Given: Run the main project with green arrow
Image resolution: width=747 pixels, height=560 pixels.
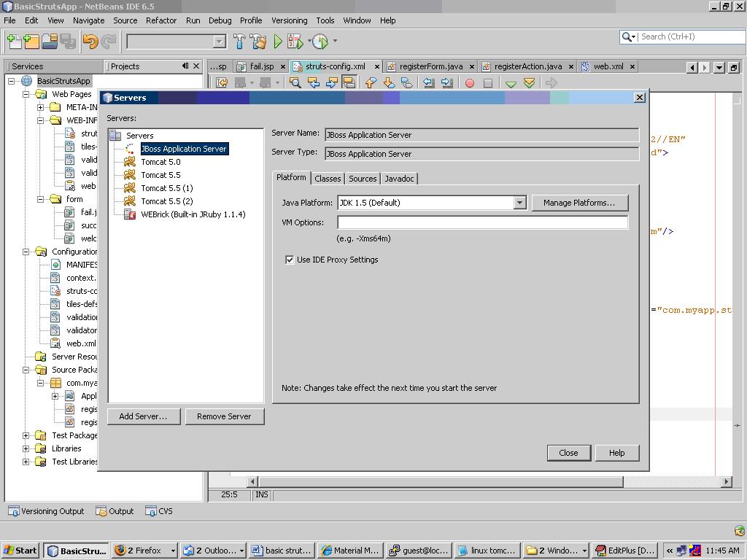Looking at the screenshot, I should coord(278,42).
